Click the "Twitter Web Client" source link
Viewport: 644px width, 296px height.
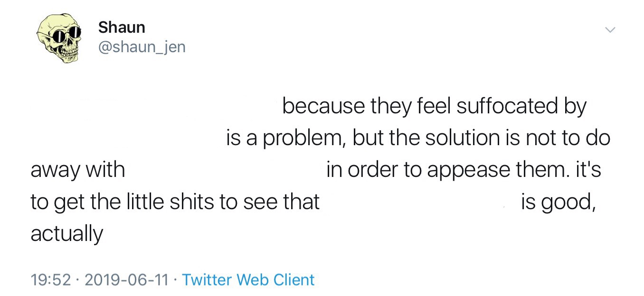[248, 279]
